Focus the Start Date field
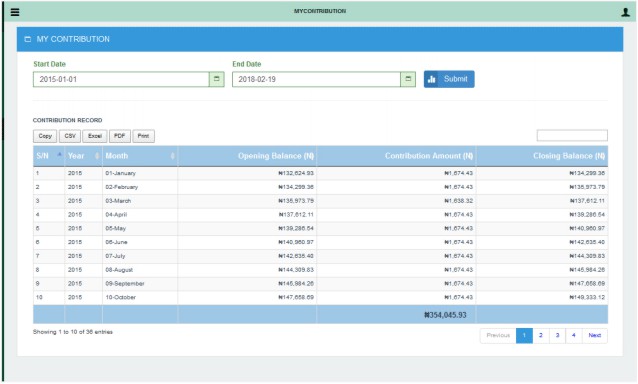The image size is (638, 384). point(121,79)
